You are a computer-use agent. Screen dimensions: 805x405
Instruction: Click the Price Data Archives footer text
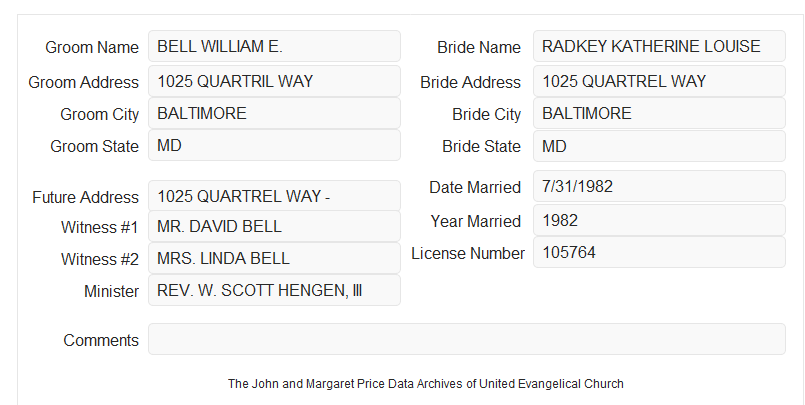pos(426,384)
